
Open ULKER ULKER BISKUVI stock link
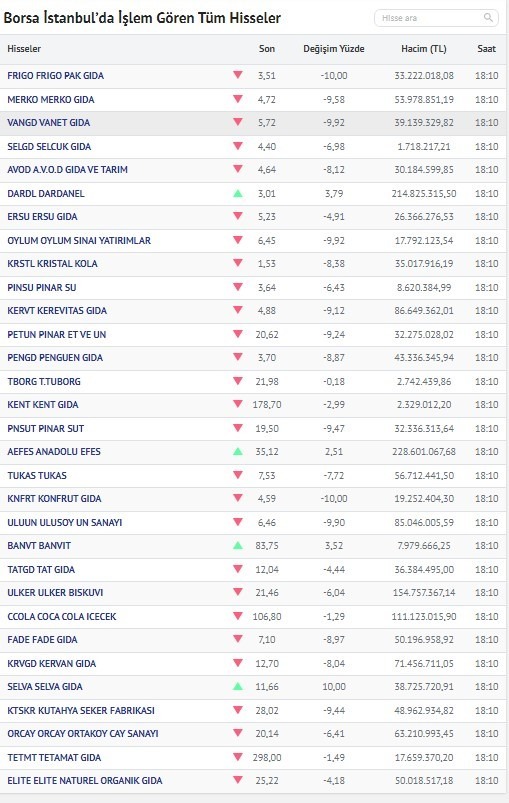55,593
